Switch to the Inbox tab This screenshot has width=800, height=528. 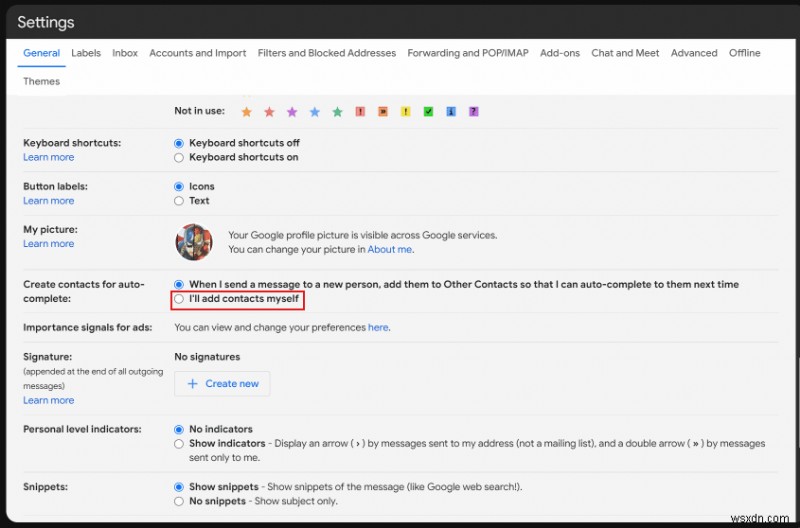click(125, 53)
